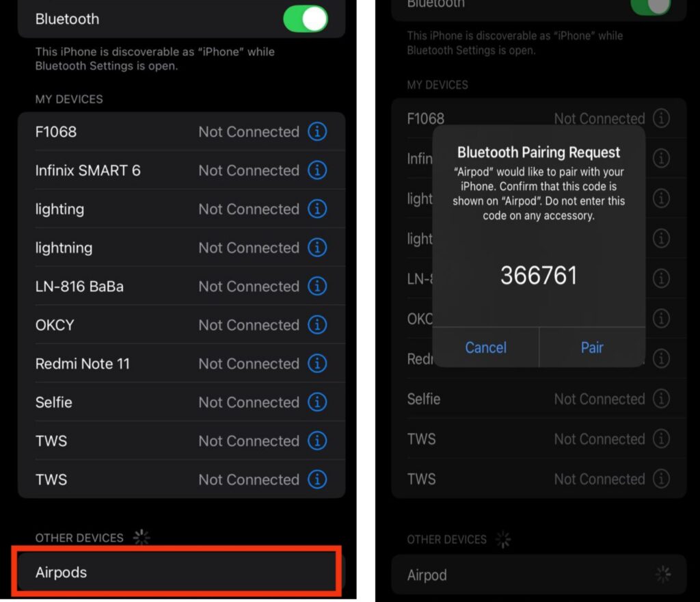
Task: Cancel the Bluetooth Pairing Request
Action: [485, 348]
